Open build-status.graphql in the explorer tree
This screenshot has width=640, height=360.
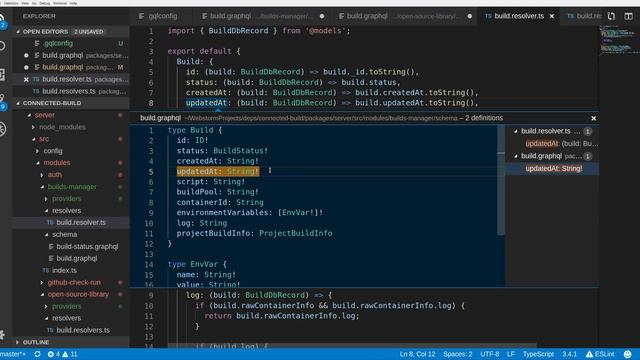coord(71,247)
